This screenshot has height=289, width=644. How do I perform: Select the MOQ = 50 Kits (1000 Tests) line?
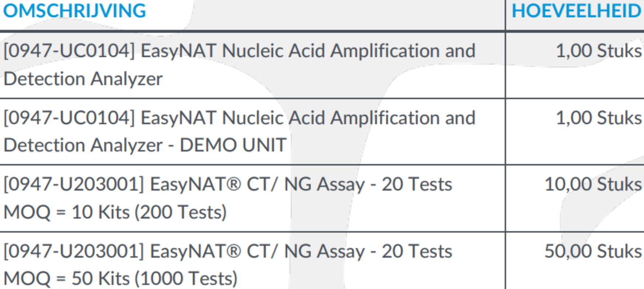[x=120, y=278]
